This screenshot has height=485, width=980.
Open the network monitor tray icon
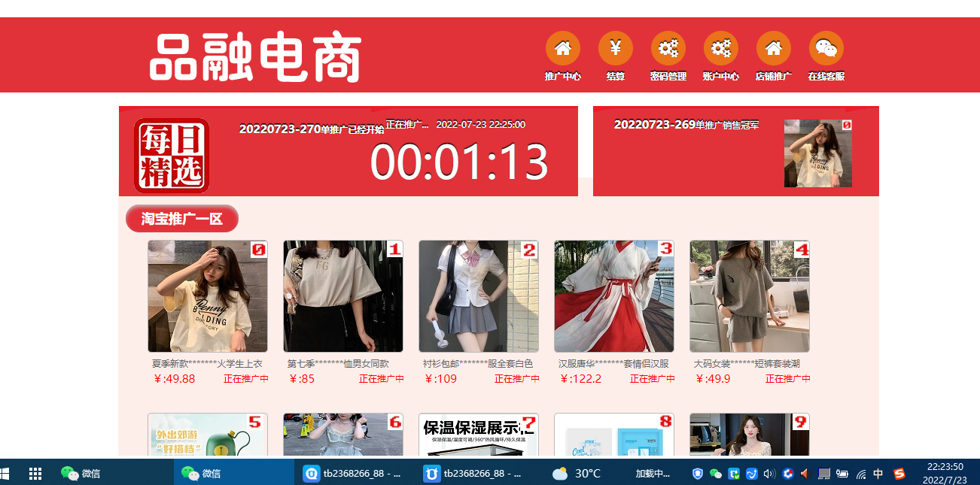coord(824,474)
